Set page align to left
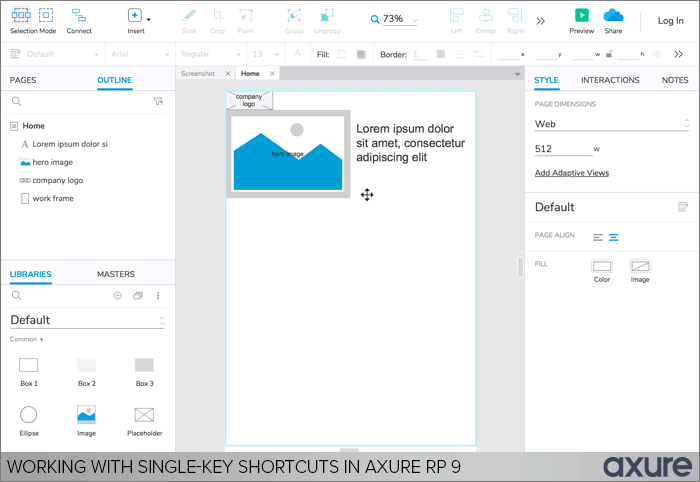 click(598, 237)
